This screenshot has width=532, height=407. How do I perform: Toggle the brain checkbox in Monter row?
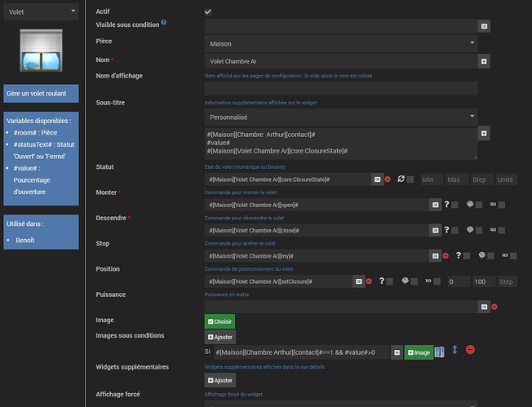click(479, 205)
